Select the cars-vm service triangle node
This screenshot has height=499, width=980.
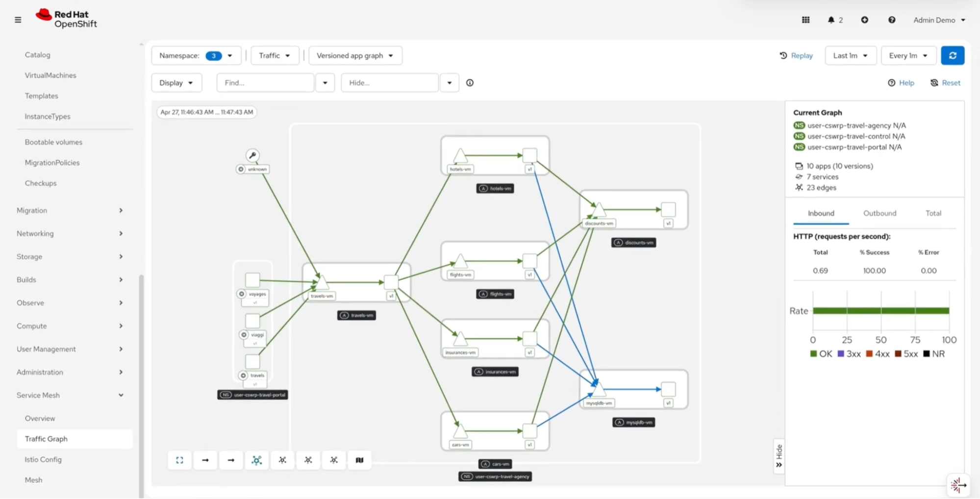(x=460, y=431)
